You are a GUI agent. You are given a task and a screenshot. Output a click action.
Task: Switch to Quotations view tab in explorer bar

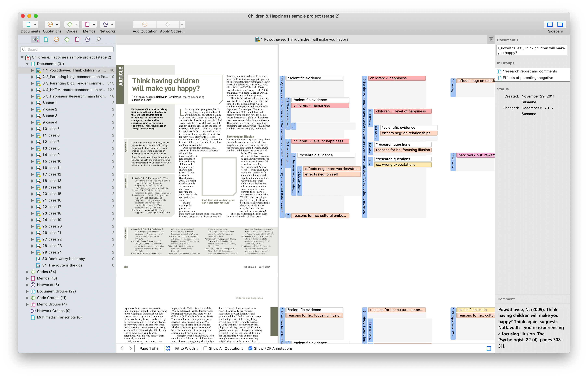tap(56, 39)
